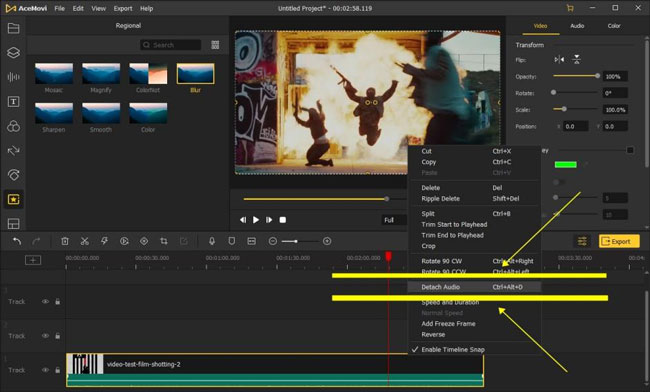Screen dimensions: 650x392
Task: Click the grid view icon beside Search
Action: tap(215, 45)
